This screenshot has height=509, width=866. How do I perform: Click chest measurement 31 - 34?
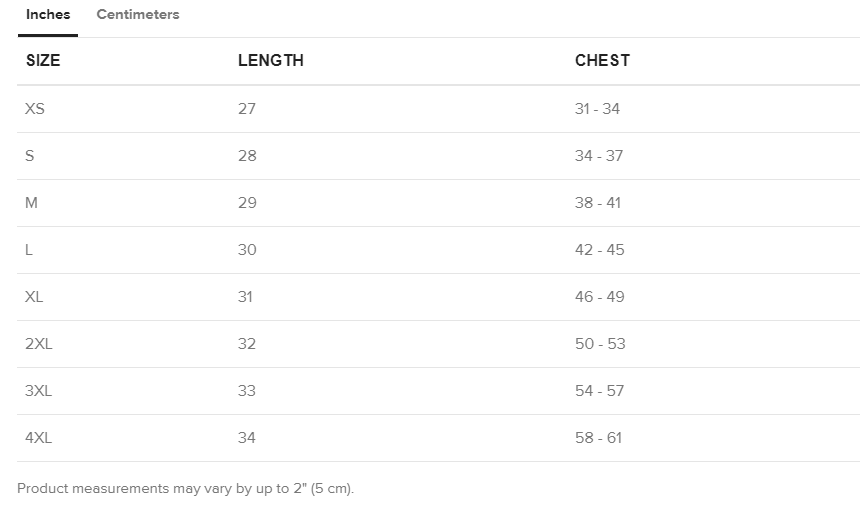pyautogui.click(x=597, y=109)
